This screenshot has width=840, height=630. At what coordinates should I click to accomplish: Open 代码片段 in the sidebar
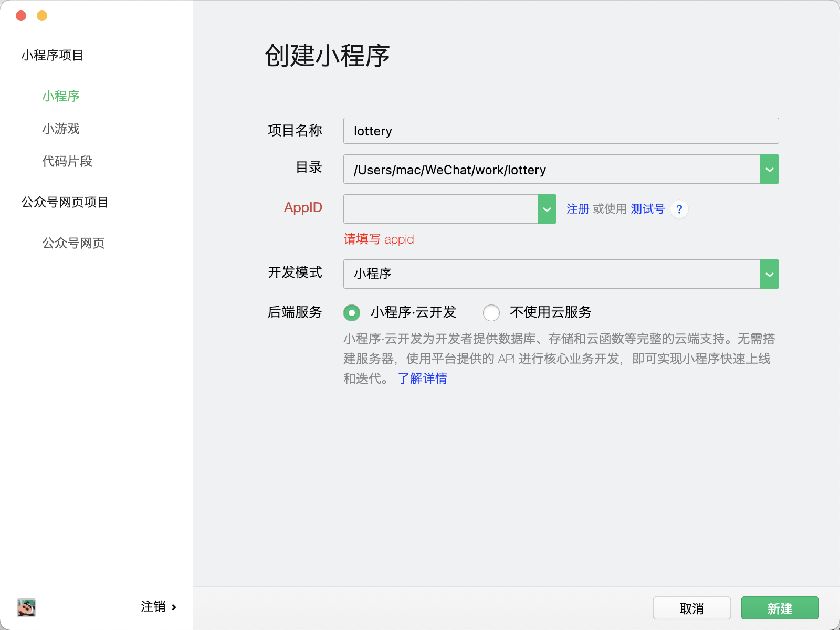pyautogui.click(x=67, y=161)
